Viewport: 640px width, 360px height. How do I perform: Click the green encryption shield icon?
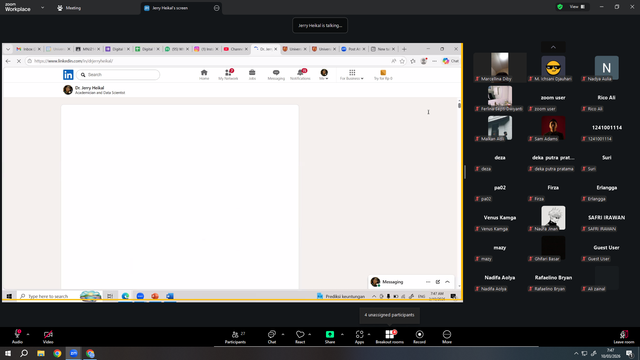pos(560,7)
